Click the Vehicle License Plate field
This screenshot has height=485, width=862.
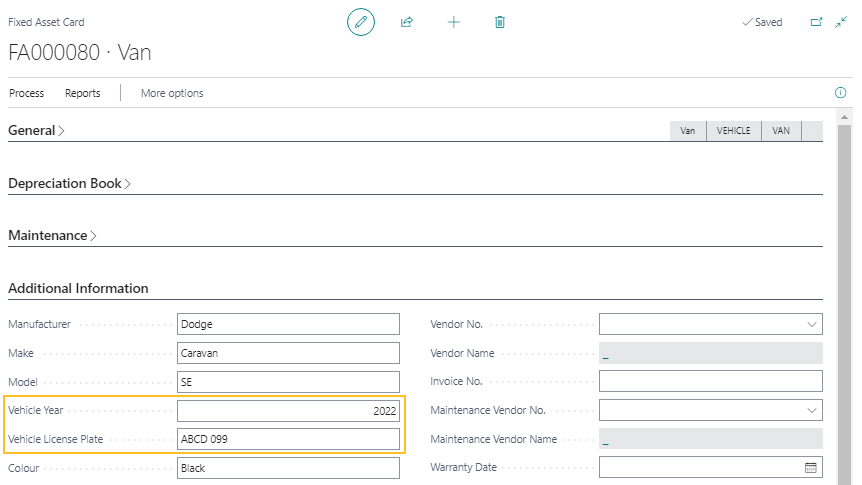[288, 439]
